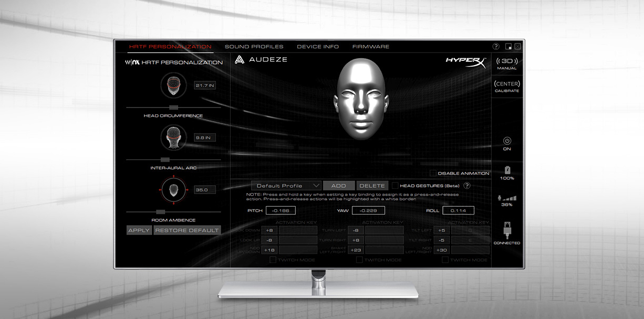Click the head circumference illustration icon
The image size is (644, 319).
pyautogui.click(x=173, y=86)
